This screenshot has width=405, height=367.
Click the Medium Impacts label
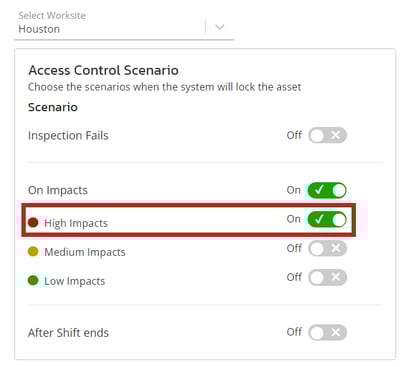(x=85, y=252)
